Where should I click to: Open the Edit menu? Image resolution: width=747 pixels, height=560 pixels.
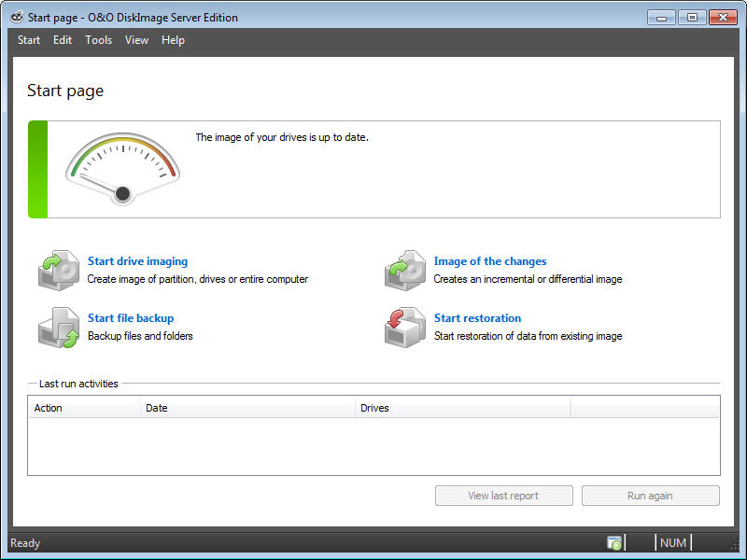(x=63, y=40)
